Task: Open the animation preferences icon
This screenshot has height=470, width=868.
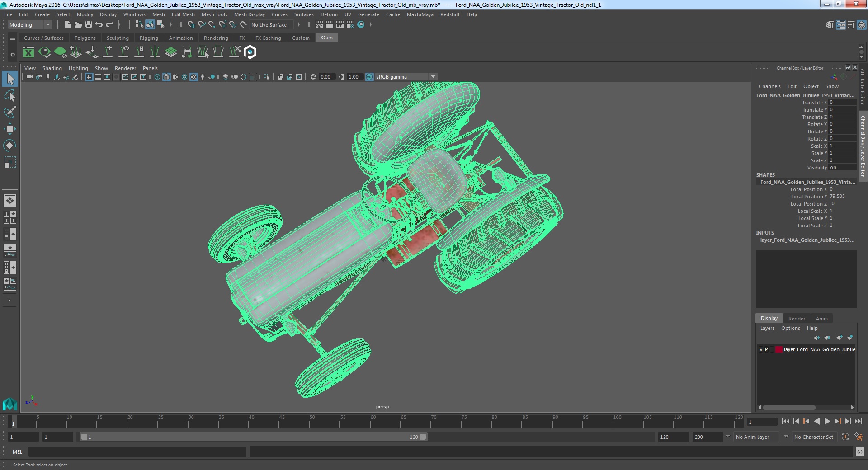Action: coord(859,437)
